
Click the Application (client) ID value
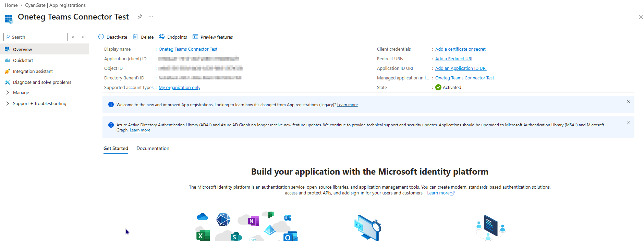[x=199, y=59]
